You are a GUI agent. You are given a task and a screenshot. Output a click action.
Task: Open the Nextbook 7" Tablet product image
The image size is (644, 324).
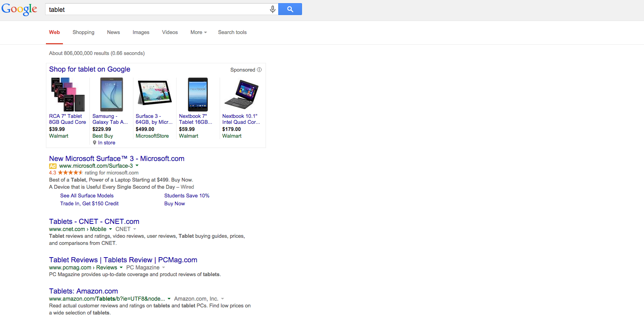pos(198,95)
